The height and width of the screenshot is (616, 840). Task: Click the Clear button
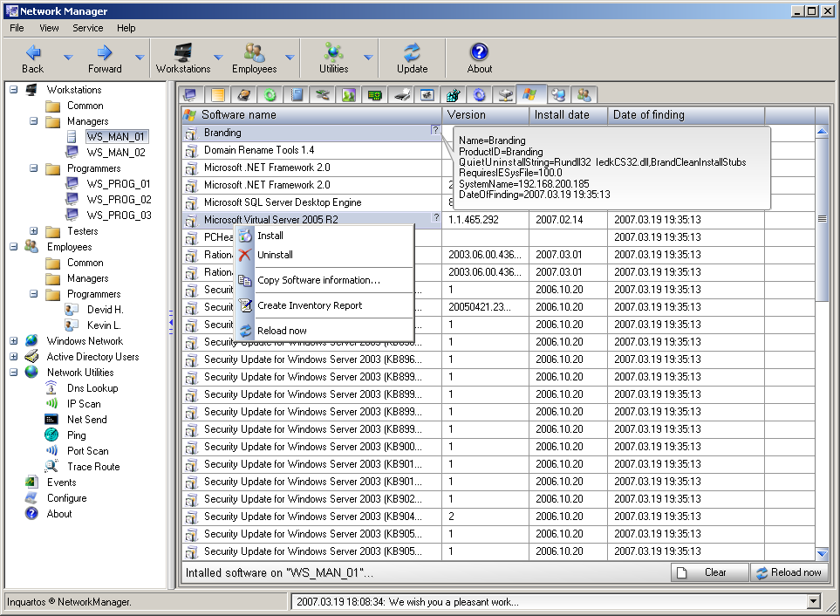pos(709,572)
